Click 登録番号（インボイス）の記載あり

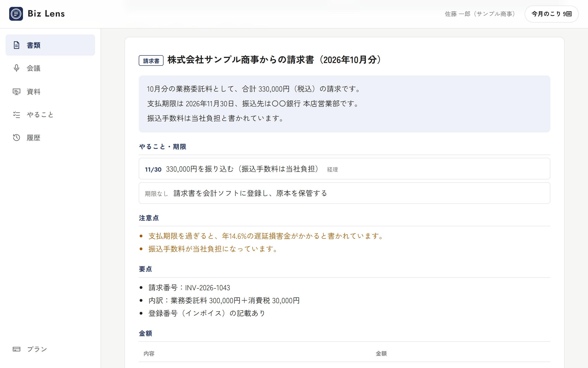pos(207,313)
